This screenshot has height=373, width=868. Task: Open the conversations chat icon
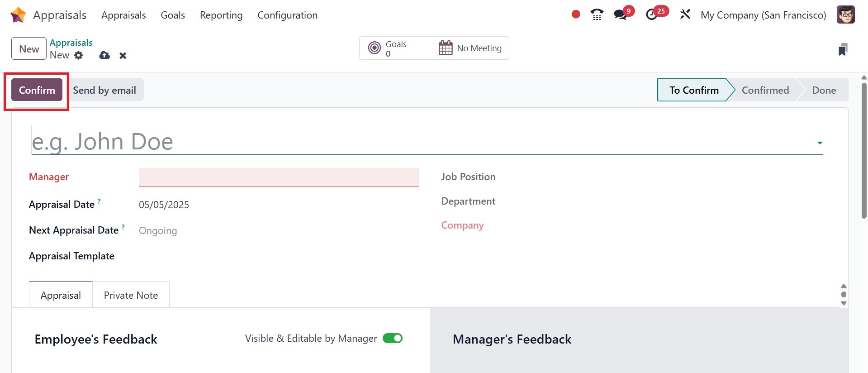[x=621, y=15]
